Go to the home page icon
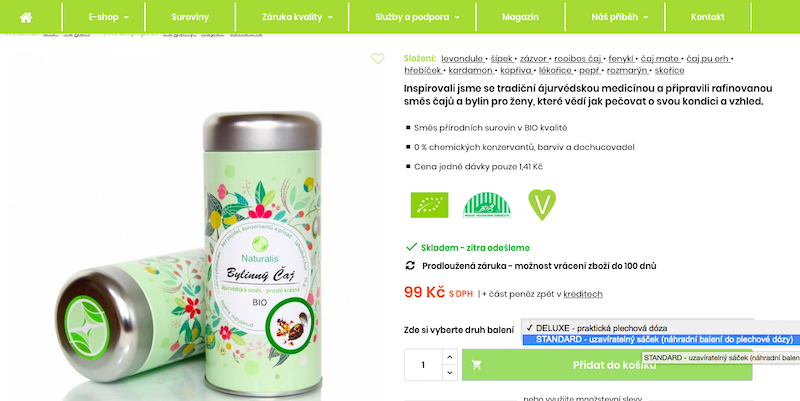The width and height of the screenshot is (800, 401). pyautogui.click(x=26, y=17)
